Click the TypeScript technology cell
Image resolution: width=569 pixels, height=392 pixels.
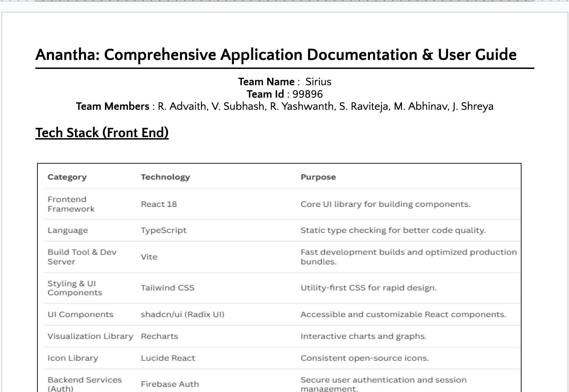pyautogui.click(x=163, y=230)
